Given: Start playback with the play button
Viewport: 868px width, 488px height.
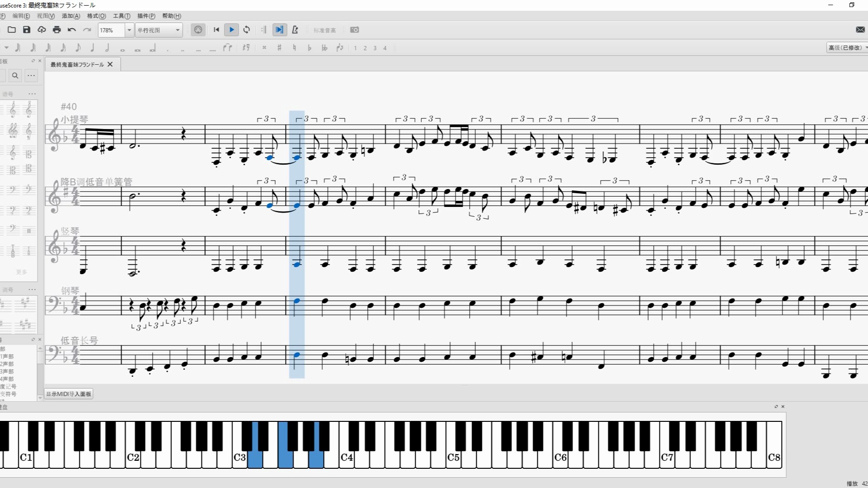Looking at the screenshot, I should [232, 30].
